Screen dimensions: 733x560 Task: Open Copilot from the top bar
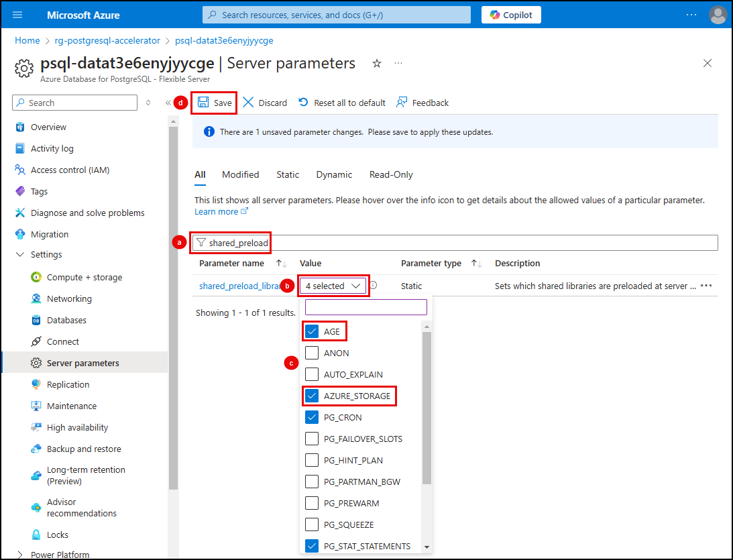(x=511, y=15)
